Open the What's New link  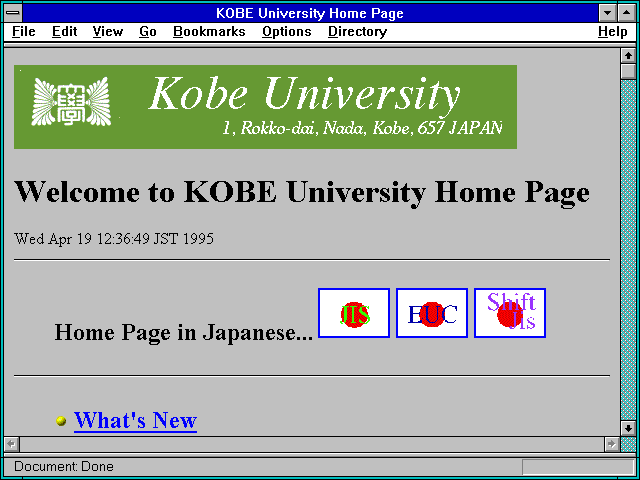136,420
